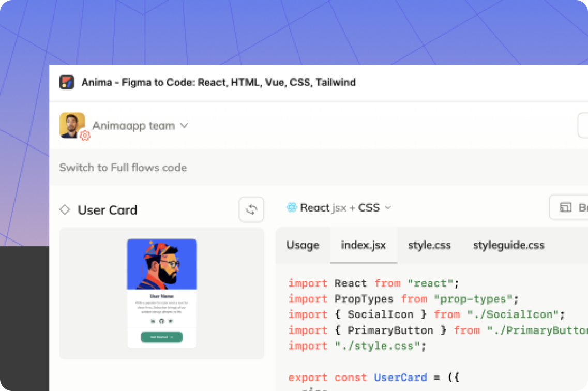Click the Animaapp team avatar picture
This screenshot has height=391, width=588.
pos(72,125)
